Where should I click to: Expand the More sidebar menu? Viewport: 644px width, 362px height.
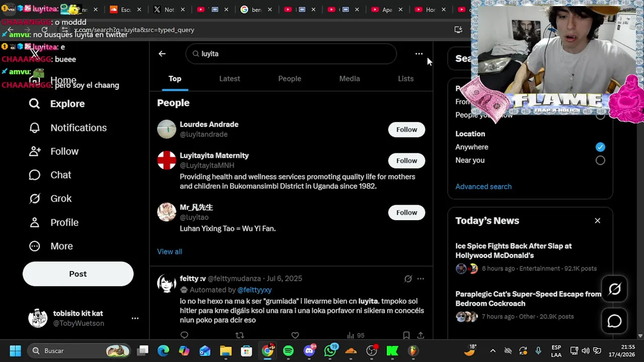pyautogui.click(x=51, y=246)
